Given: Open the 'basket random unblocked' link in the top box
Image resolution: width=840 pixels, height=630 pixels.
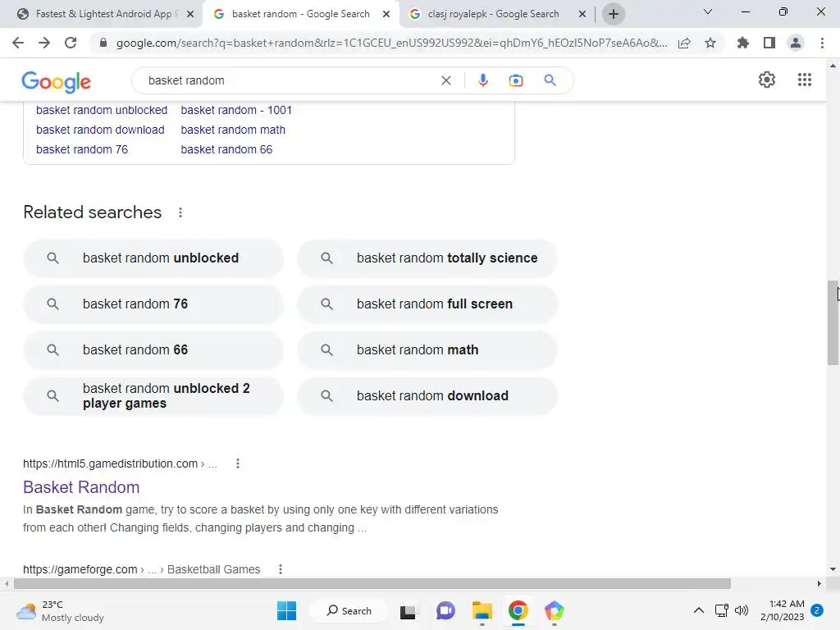Looking at the screenshot, I should coord(102,111).
